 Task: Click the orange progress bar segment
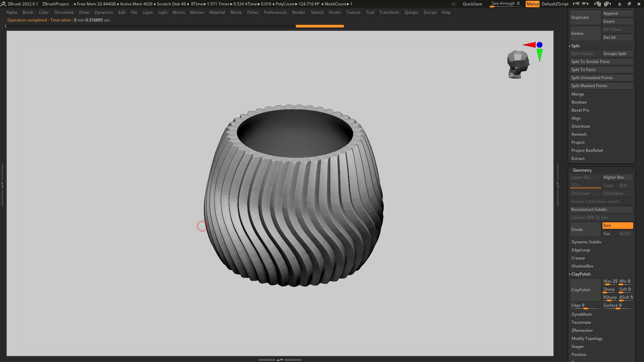point(320,26)
